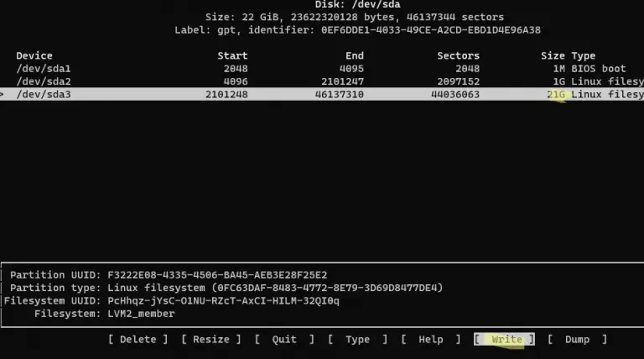Click the 1M size of sda1

pos(559,69)
